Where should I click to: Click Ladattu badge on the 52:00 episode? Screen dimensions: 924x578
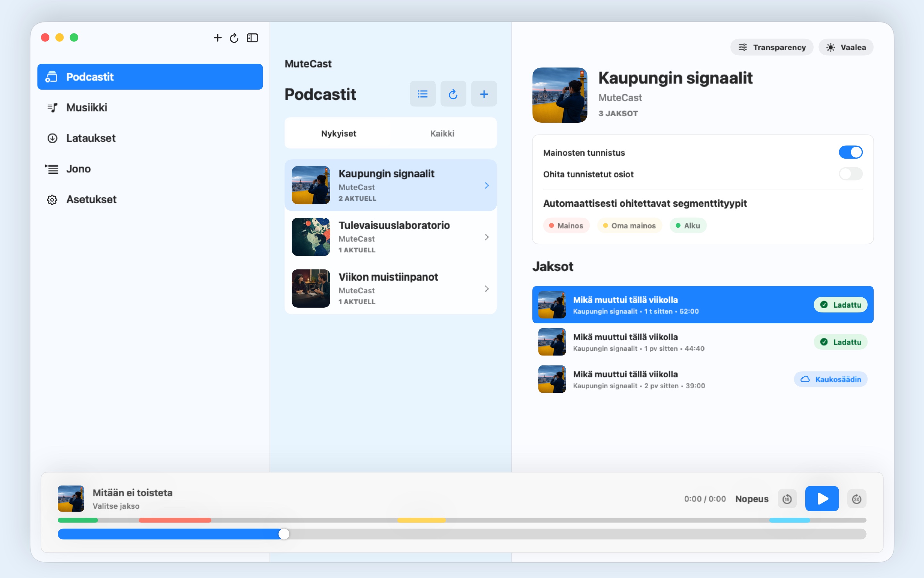[x=840, y=305]
